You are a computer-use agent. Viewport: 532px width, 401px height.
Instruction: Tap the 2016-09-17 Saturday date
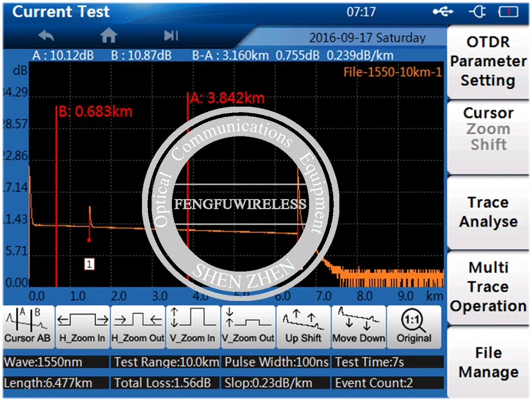tap(367, 38)
